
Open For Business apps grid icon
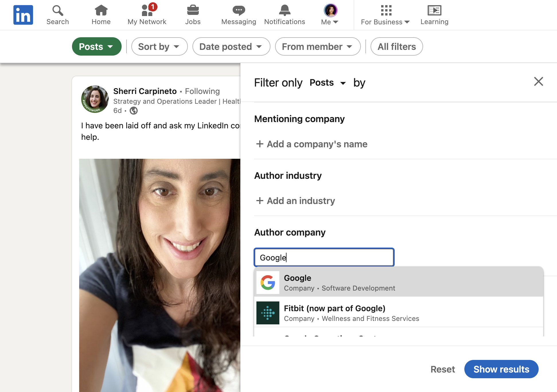(x=386, y=10)
